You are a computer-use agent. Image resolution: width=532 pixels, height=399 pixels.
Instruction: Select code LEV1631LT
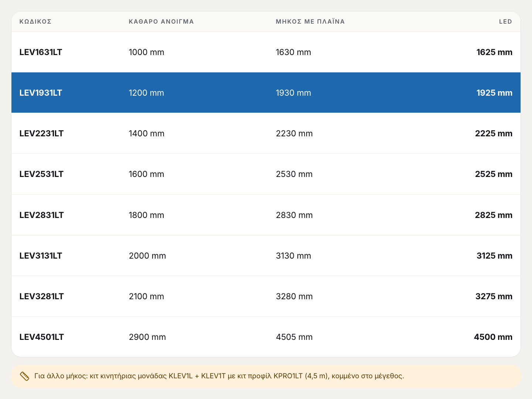41,52
